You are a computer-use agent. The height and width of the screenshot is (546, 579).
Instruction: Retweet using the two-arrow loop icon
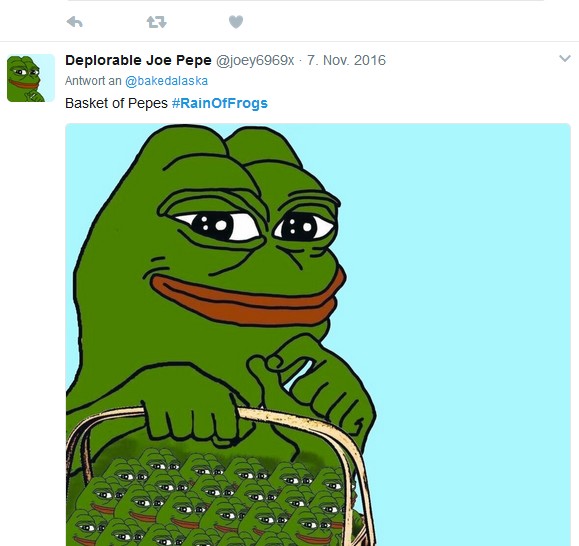click(x=157, y=22)
